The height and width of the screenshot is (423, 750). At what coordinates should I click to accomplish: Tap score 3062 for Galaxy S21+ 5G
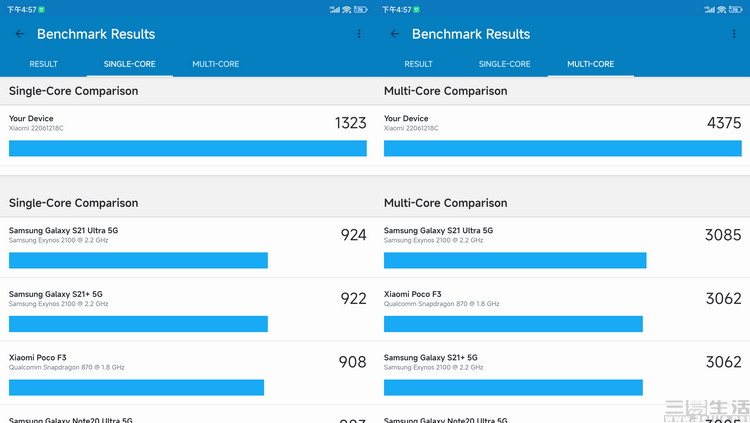point(724,362)
